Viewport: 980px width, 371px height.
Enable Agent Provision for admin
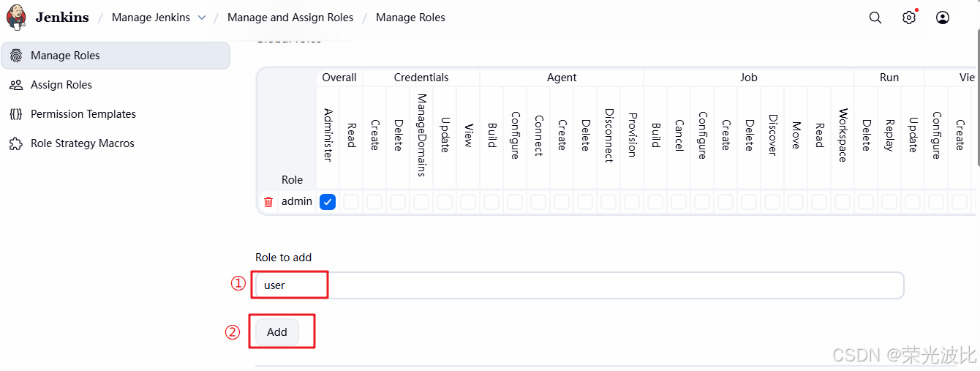pos(632,202)
